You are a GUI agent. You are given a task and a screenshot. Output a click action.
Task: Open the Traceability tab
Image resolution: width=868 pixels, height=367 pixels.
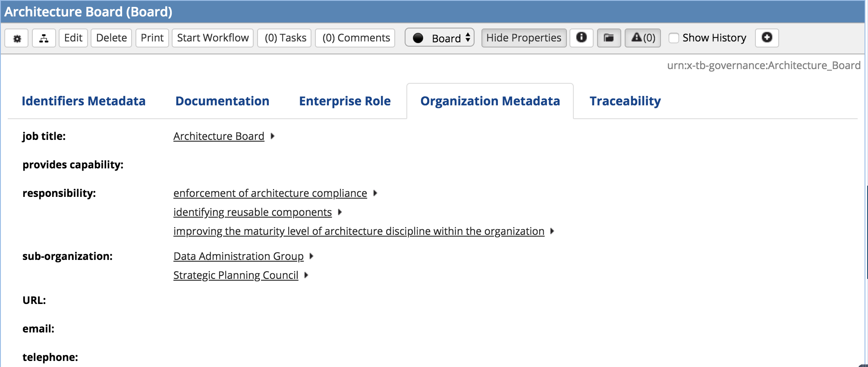click(x=625, y=101)
